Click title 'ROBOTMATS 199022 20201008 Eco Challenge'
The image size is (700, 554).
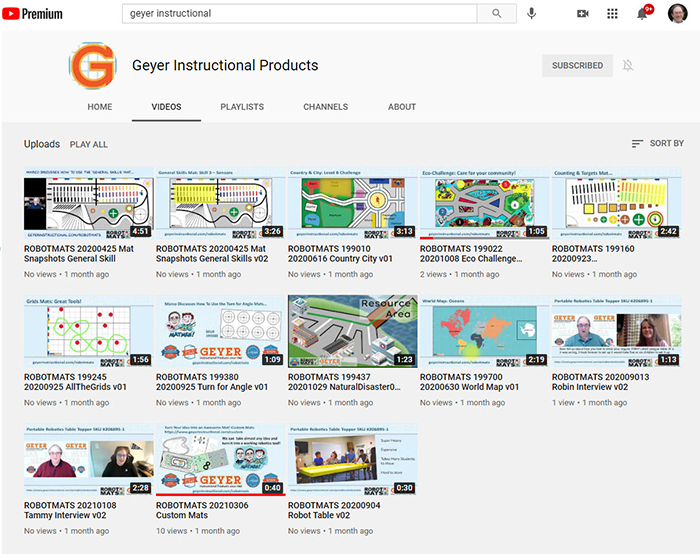[471, 254]
